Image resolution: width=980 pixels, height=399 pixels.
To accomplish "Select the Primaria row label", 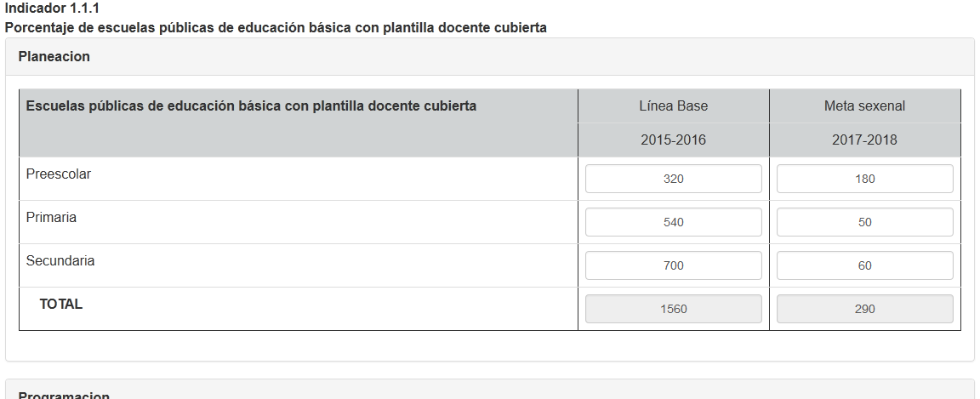I will pos(51,218).
